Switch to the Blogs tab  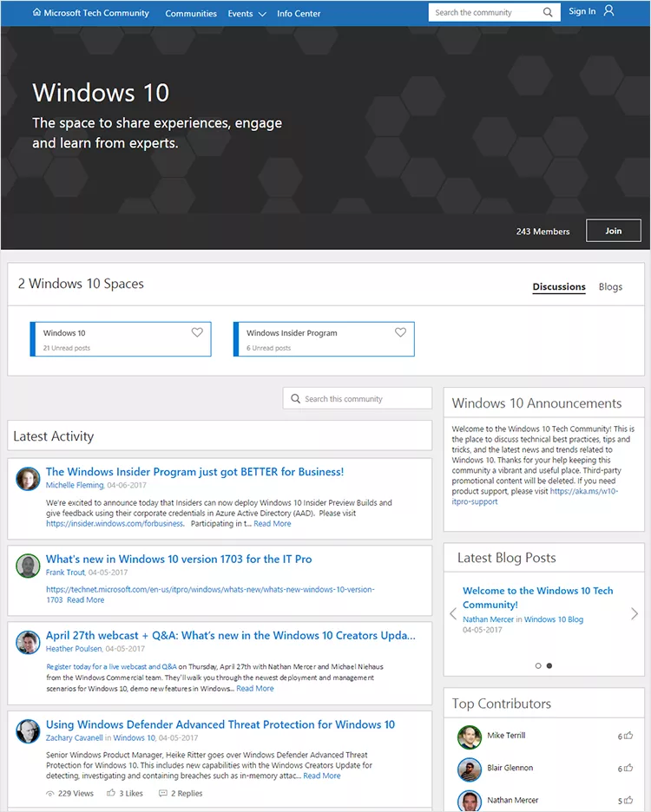[x=610, y=287]
